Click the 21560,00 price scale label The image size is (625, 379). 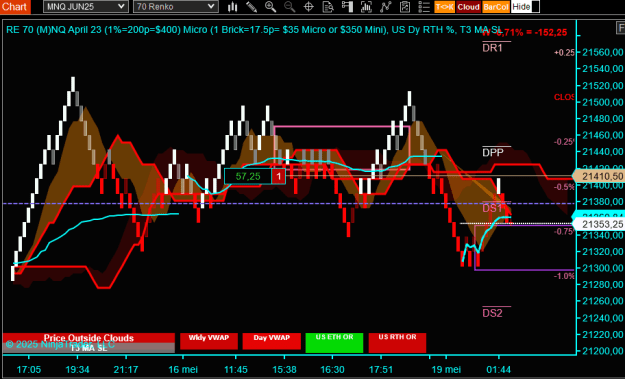(x=603, y=52)
